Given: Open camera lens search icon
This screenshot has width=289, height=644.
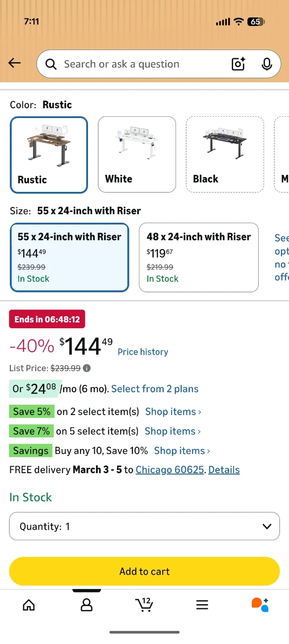Looking at the screenshot, I should coord(239,64).
